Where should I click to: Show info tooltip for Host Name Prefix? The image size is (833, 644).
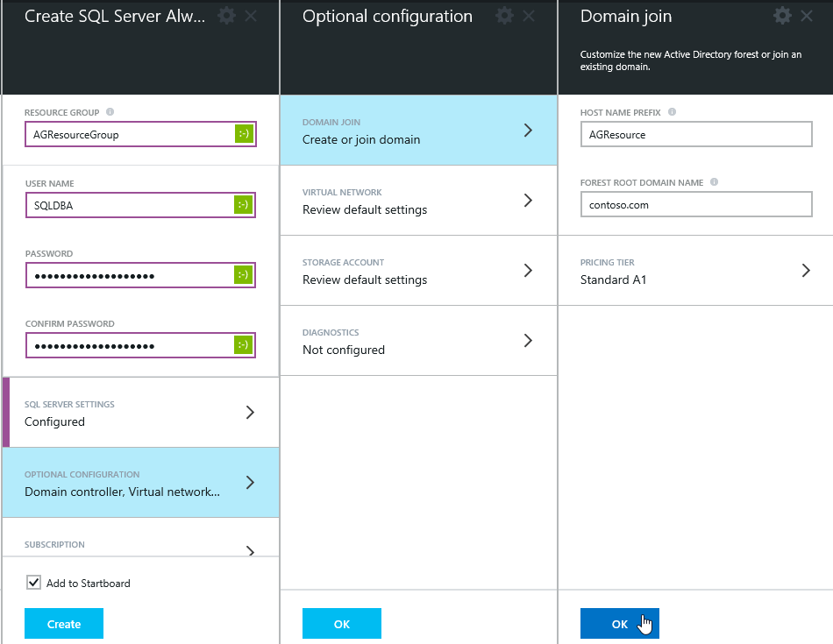(672, 112)
